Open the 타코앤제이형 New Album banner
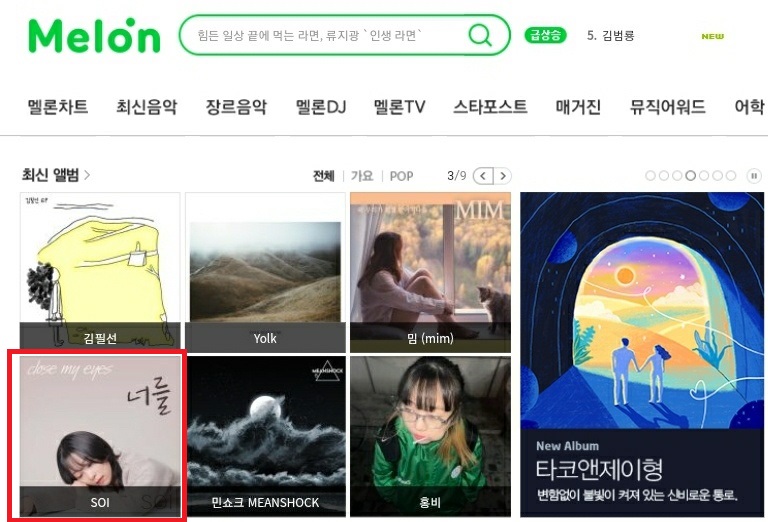768x522 pixels. [642, 355]
